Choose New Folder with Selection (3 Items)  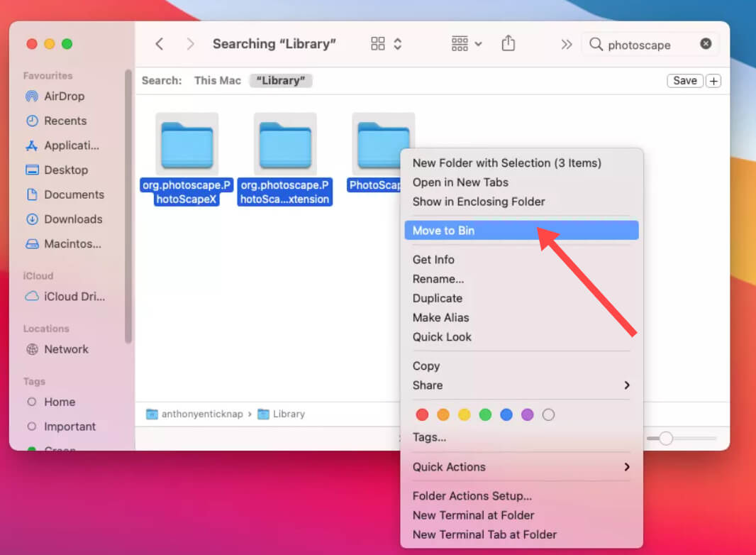click(522, 163)
